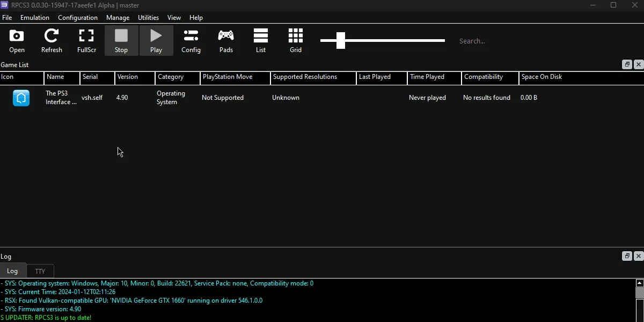Undock the Game List panel
644x322 pixels.
pos(627,64)
